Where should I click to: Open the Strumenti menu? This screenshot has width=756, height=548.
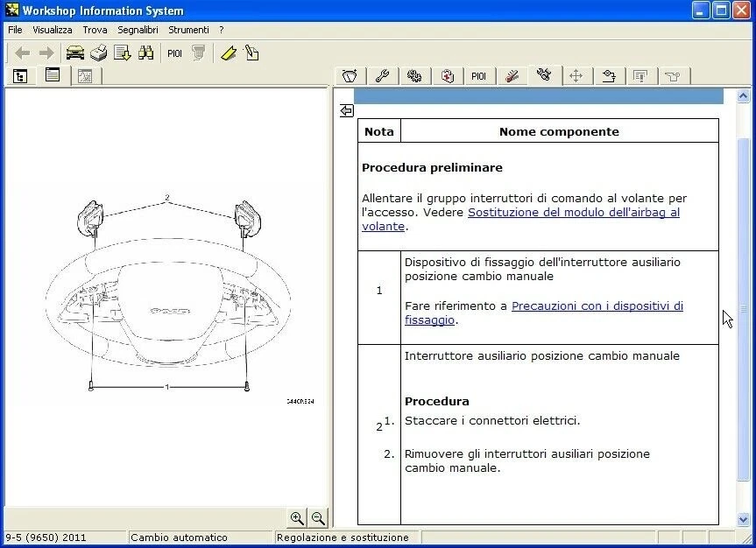click(x=188, y=29)
